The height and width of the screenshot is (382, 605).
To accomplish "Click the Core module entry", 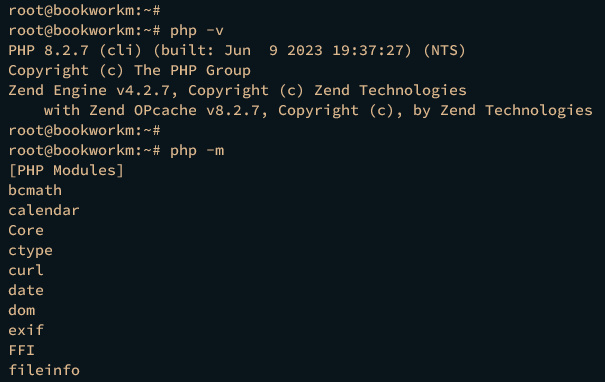I will click(26, 231).
